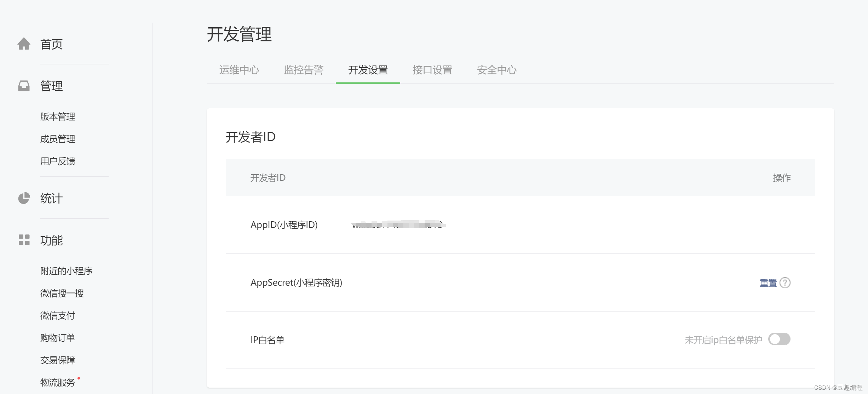
Task: Open 版本管理 in the sidebar
Action: tap(58, 116)
